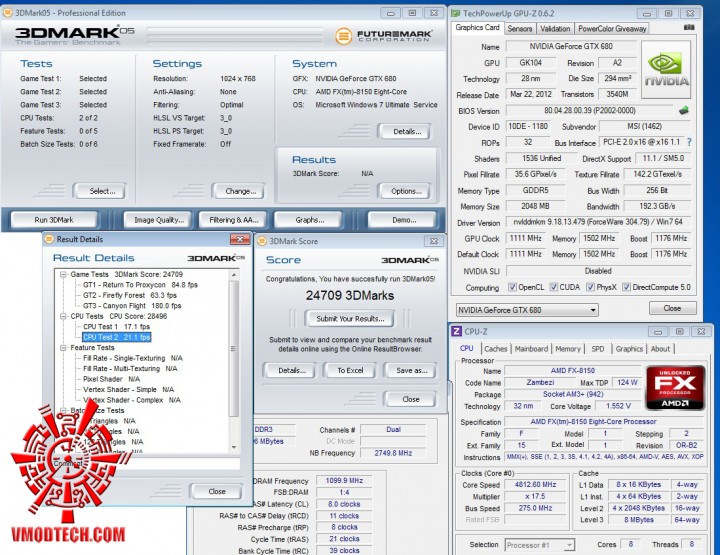Switch to the Mainboard tab in CPU-Z

pyautogui.click(x=531, y=349)
